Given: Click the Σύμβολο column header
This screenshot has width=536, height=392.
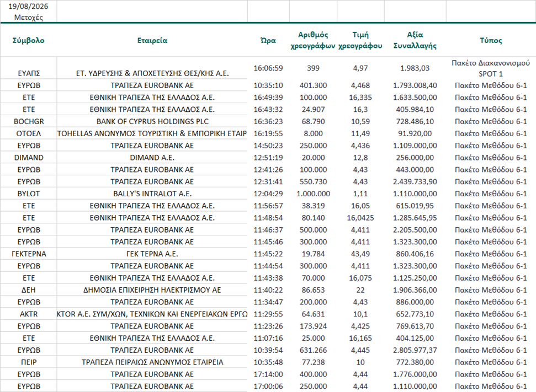Looking at the screenshot, I should (x=28, y=40).
